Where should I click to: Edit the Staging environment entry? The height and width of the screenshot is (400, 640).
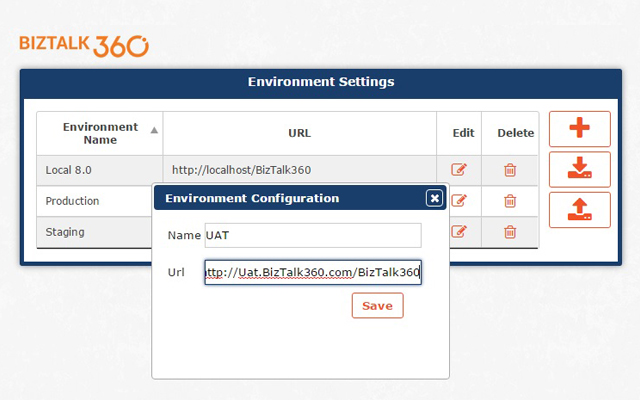[459, 232]
